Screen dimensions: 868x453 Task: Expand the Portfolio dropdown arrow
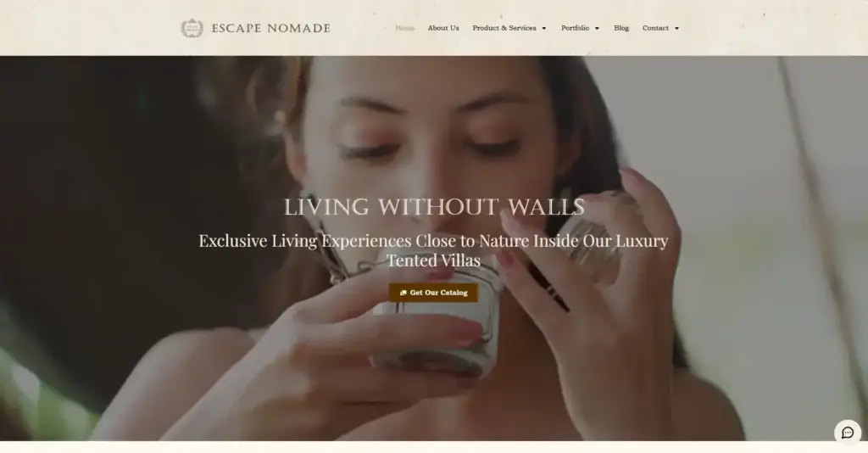[x=597, y=28]
